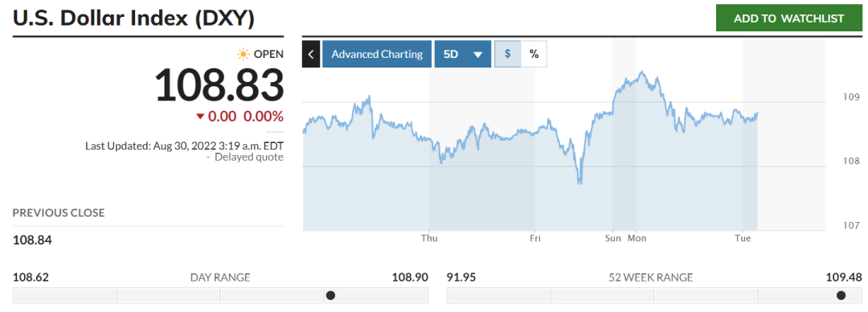Click the day range marker dot
Viewport: 868px width, 312px height.
[x=330, y=295]
